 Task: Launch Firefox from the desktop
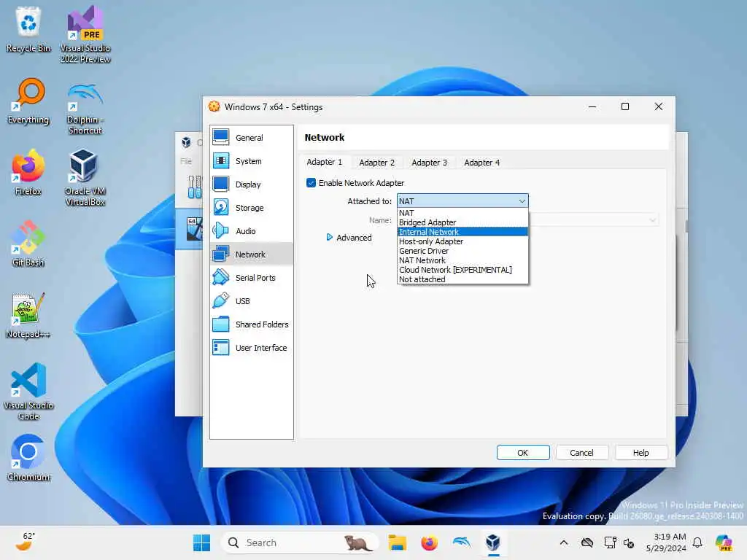click(x=28, y=172)
